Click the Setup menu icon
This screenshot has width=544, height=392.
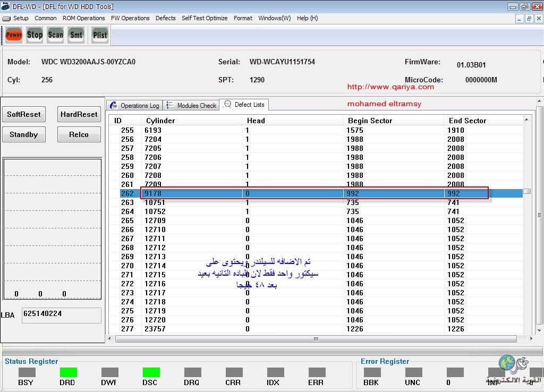[x=6, y=19]
